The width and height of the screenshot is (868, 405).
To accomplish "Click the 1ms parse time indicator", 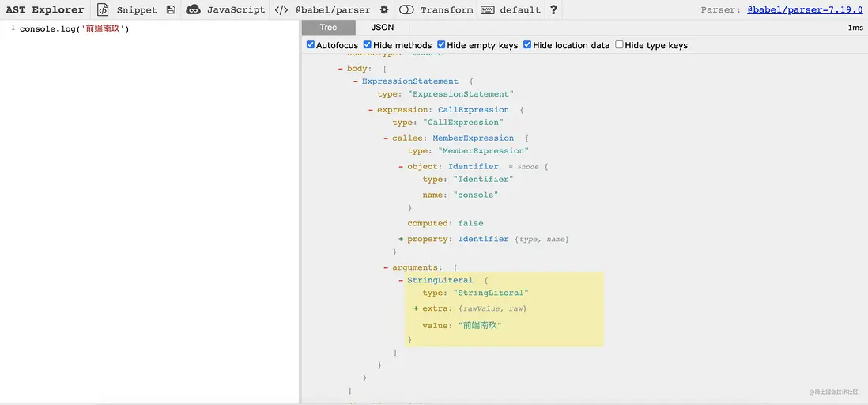I will 855,28.
